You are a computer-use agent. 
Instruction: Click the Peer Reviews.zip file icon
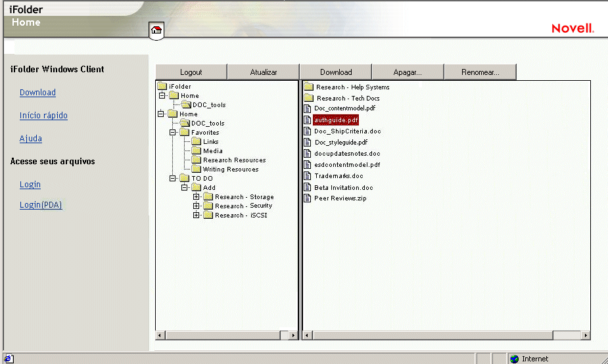pyautogui.click(x=308, y=198)
